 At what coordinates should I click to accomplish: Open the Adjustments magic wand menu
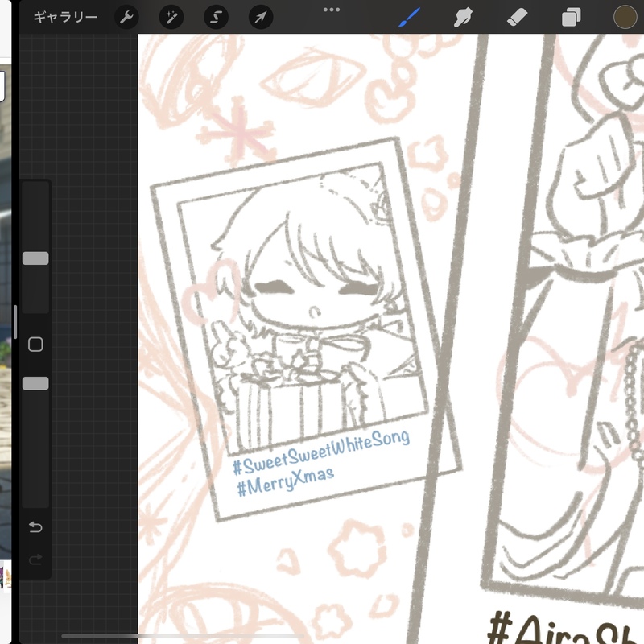coord(171,17)
